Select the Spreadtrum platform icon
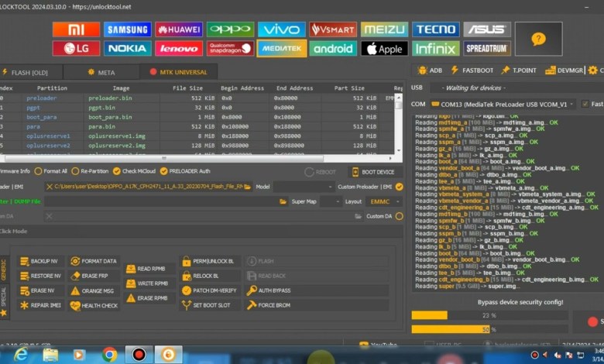 (487, 49)
